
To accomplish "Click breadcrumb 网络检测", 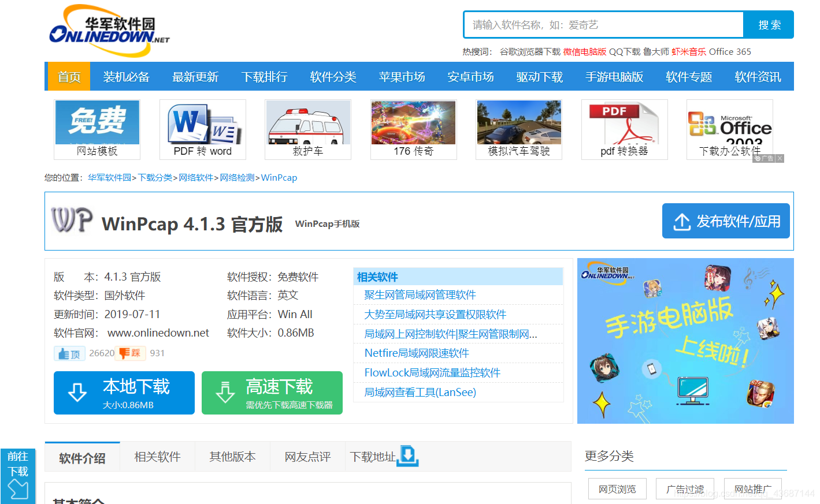I will tap(237, 178).
